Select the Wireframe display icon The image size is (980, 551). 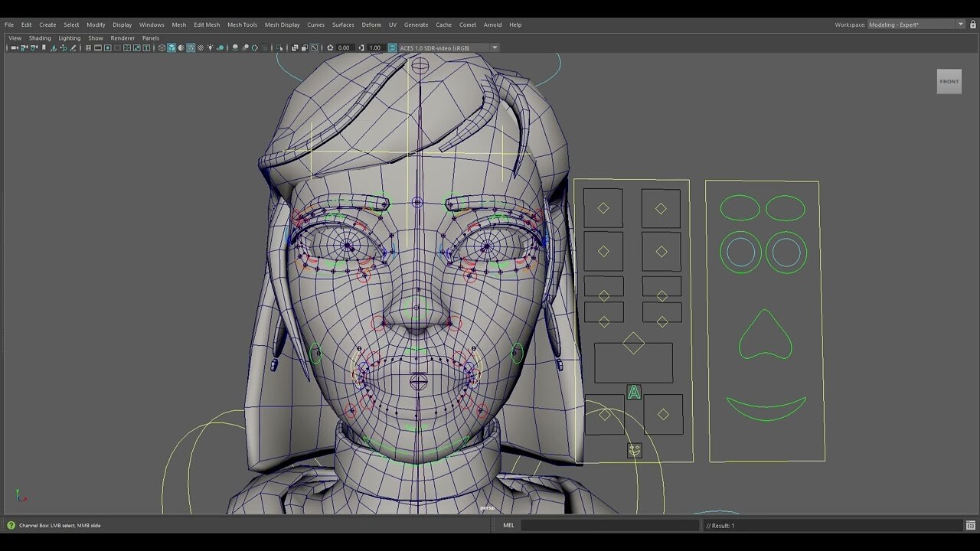(162, 47)
